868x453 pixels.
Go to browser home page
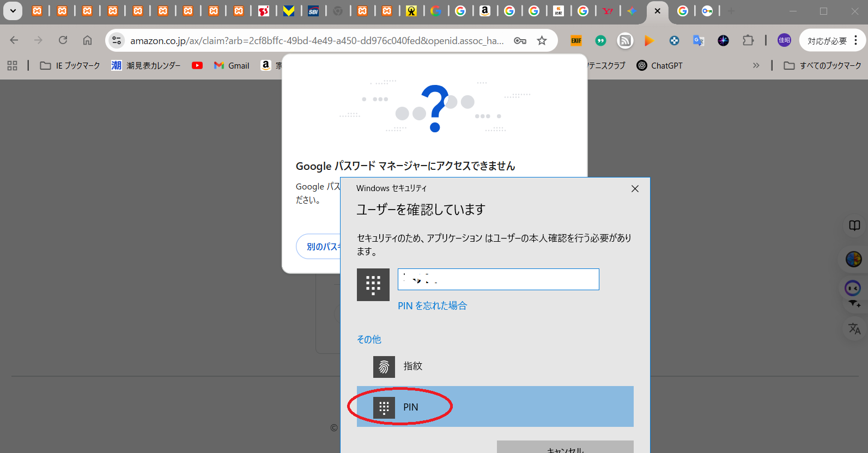click(87, 40)
